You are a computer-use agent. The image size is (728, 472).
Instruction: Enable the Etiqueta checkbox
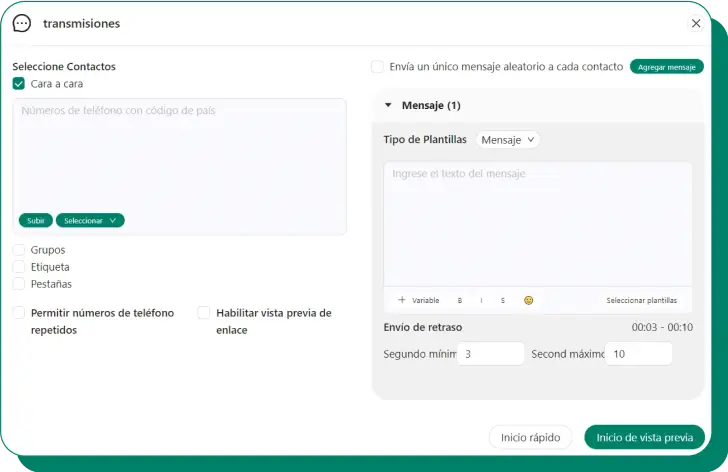tap(19, 267)
